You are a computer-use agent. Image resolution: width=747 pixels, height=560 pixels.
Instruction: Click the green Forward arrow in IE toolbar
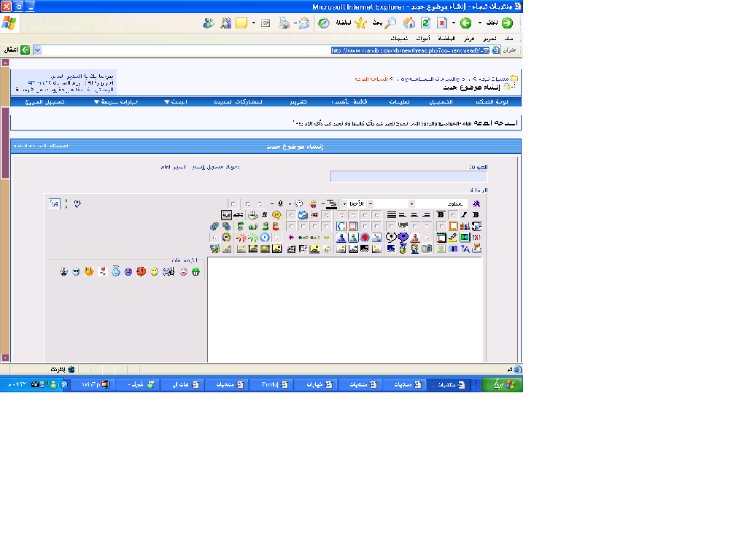[465, 23]
